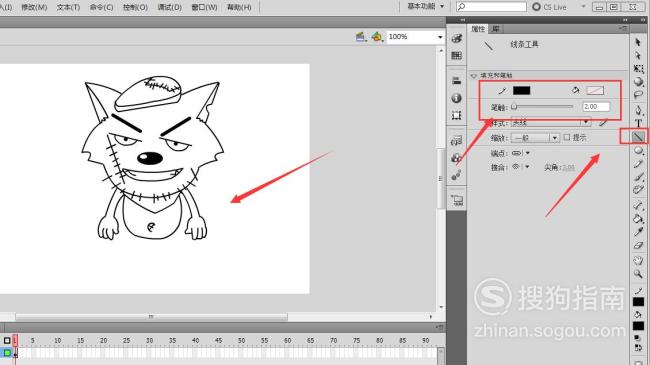650x365 pixels.
Task: Select the Brush tool
Action: click(x=638, y=178)
